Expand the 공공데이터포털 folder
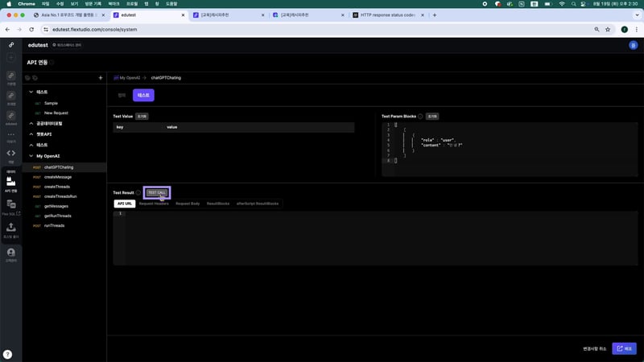The image size is (644, 362). pos(30,124)
